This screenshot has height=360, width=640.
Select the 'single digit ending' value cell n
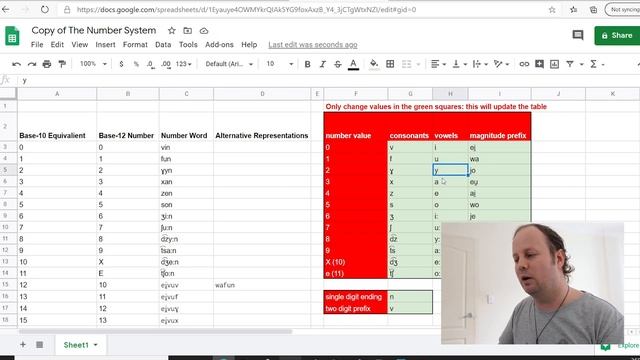pyautogui.click(x=410, y=297)
